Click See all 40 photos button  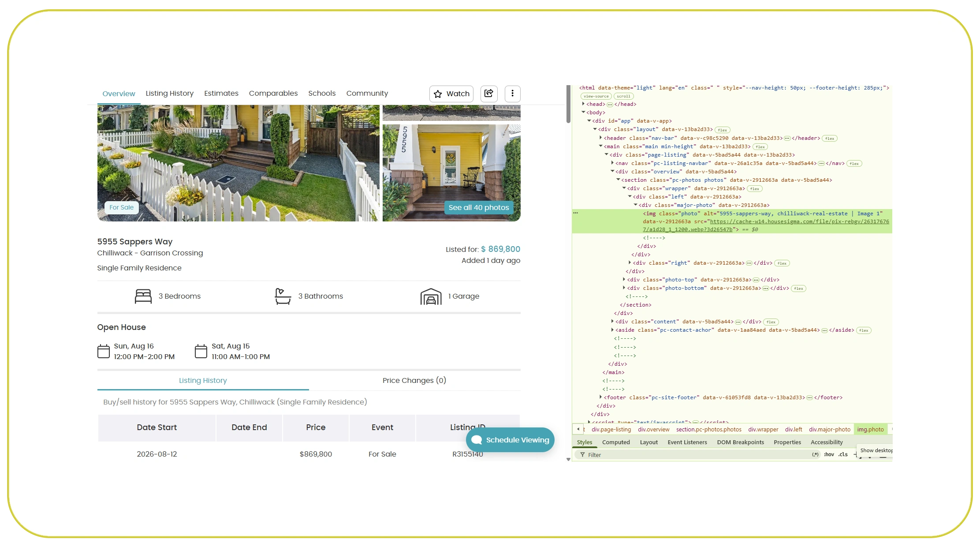point(479,208)
